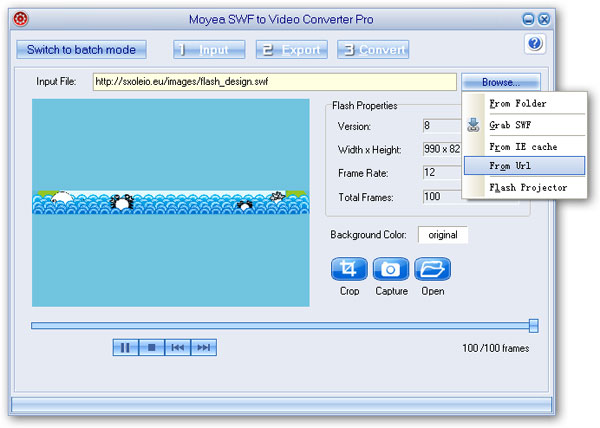Go to step 1 Input
This screenshot has width=600, height=428.
click(x=209, y=50)
